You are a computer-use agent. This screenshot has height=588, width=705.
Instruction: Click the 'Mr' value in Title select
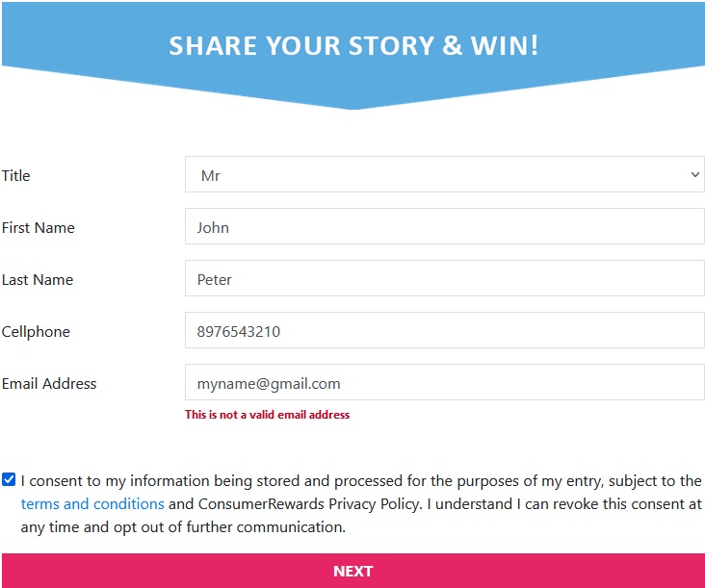(211, 176)
